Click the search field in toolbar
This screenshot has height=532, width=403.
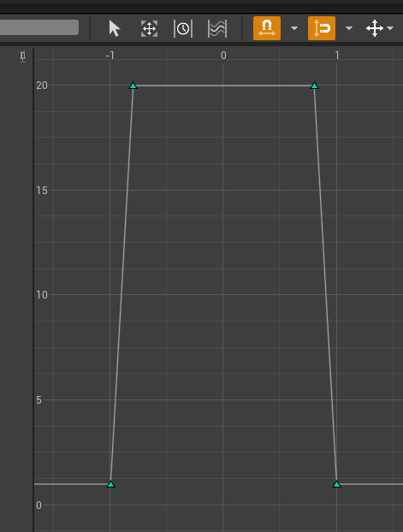[x=39, y=27]
